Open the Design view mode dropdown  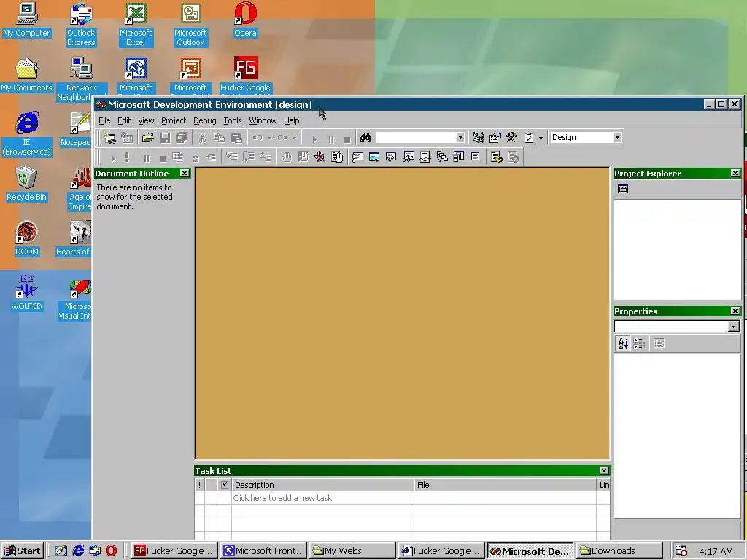pos(617,138)
